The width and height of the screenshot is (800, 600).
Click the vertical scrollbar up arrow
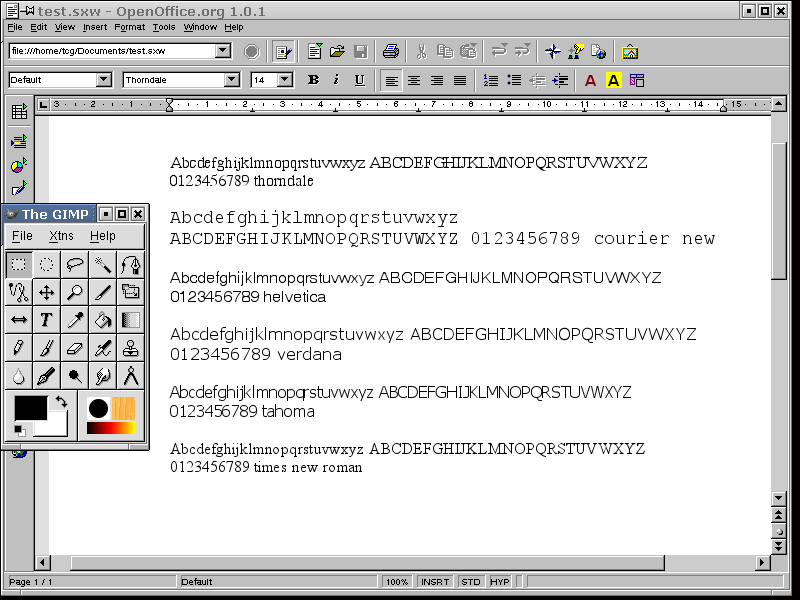[779, 104]
